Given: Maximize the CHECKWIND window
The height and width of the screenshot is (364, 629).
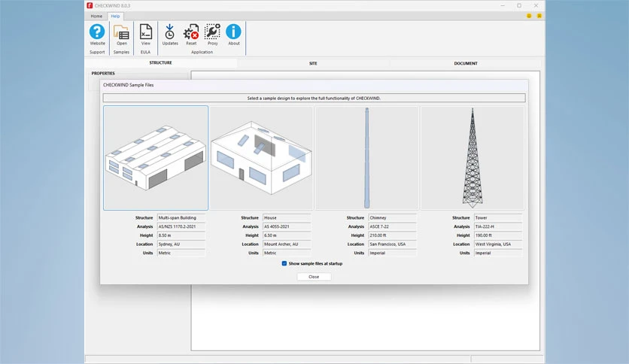Looking at the screenshot, I should point(519,5).
